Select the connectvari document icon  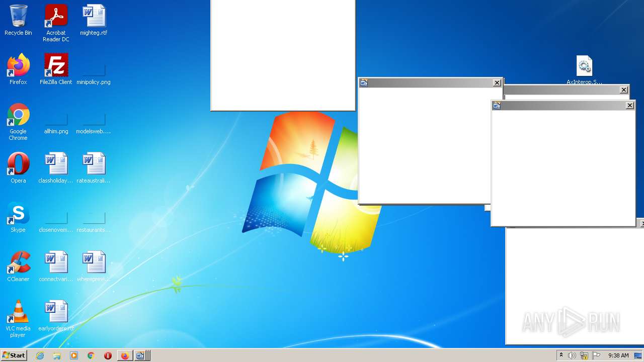click(56, 266)
